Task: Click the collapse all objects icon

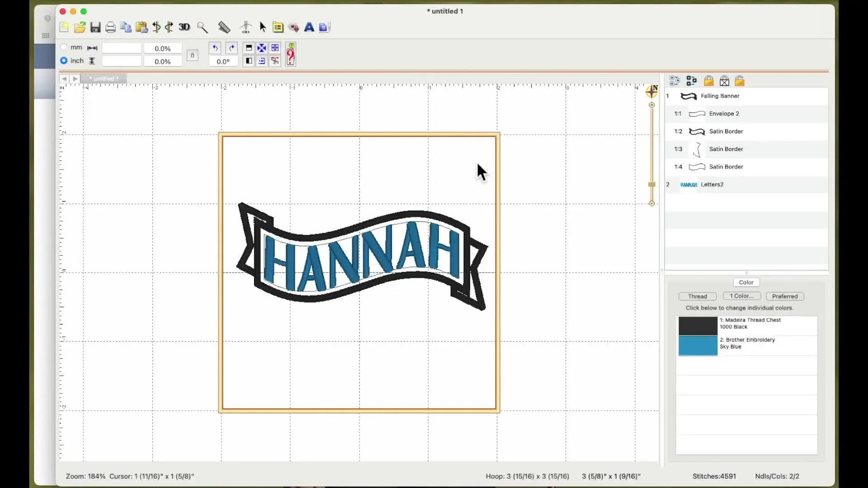Action: (691, 81)
